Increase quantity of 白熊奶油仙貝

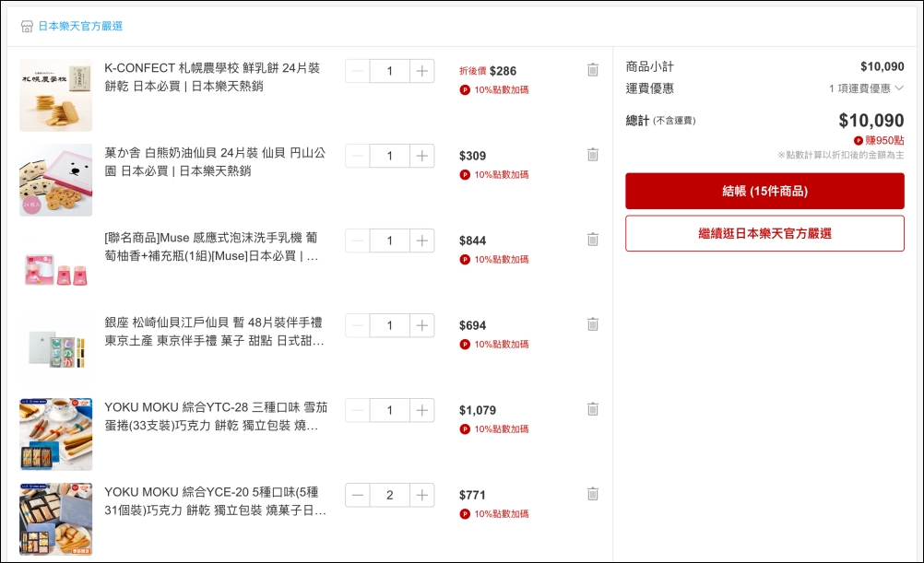[421, 156]
